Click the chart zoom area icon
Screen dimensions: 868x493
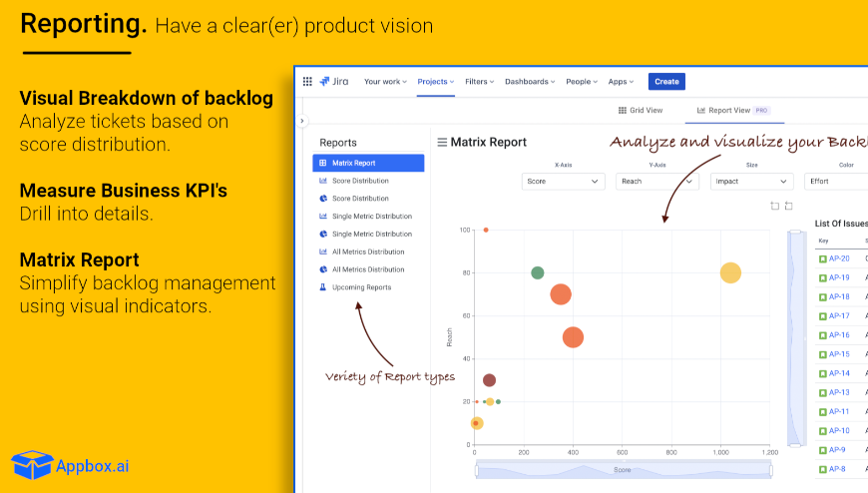click(x=774, y=206)
